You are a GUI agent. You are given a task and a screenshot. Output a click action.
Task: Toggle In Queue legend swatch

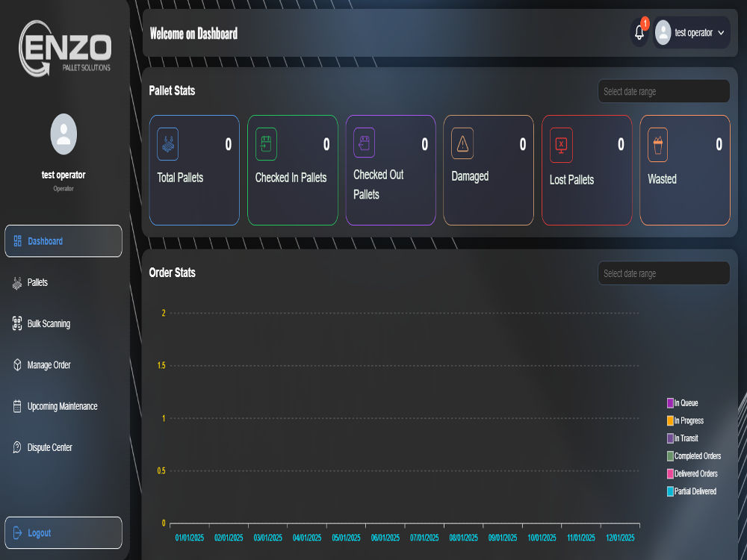pyautogui.click(x=670, y=403)
